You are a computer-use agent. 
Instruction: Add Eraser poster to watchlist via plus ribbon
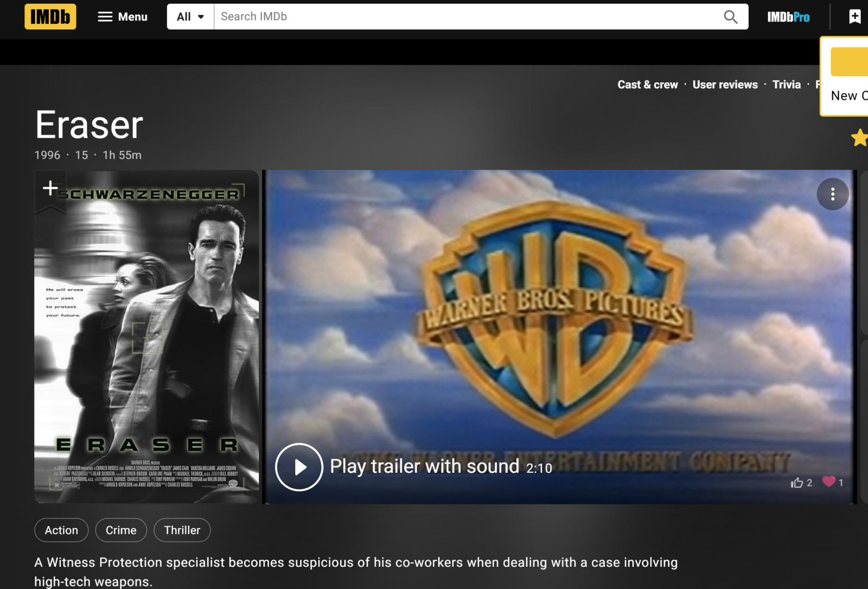[x=50, y=189]
